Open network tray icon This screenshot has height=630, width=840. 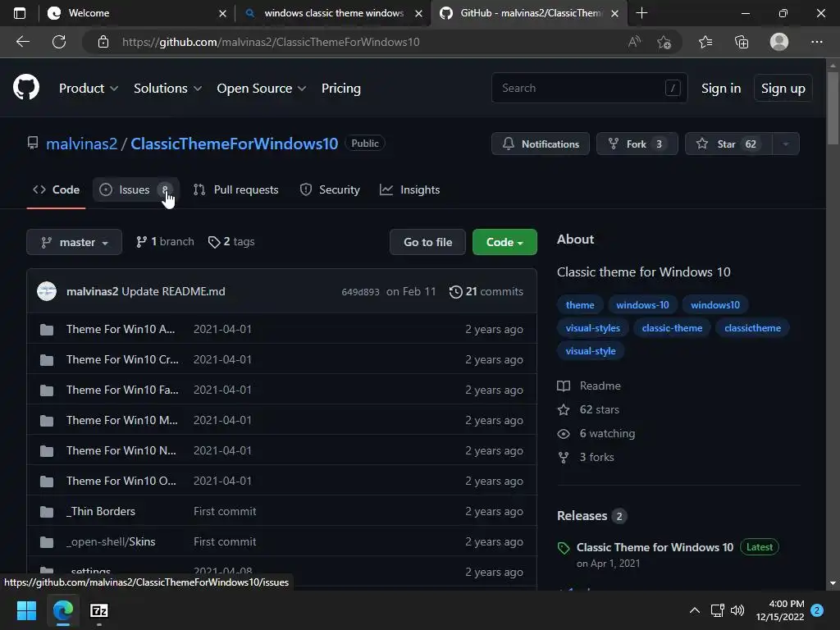[717, 610]
